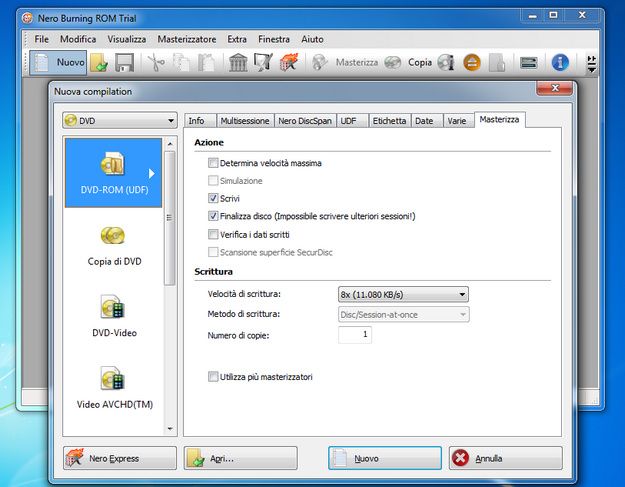This screenshot has height=487, width=625.
Task: Click the open compilation folder icon
Action: click(x=99, y=63)
